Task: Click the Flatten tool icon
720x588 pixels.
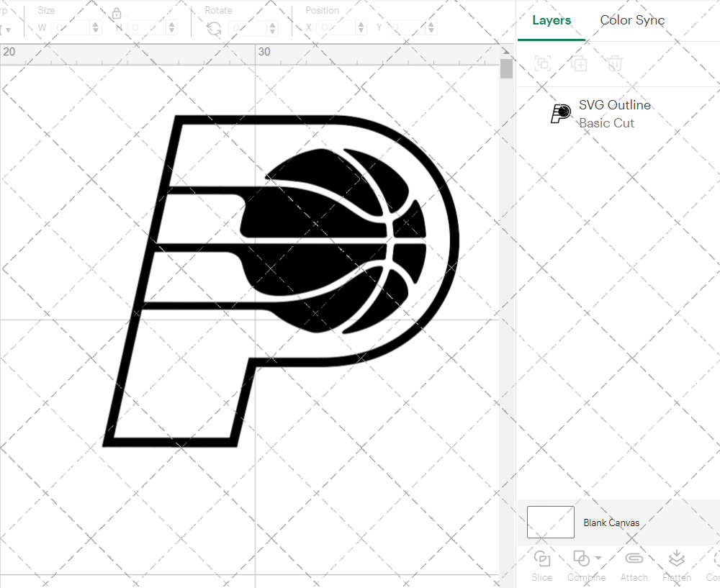Action: click(x=676, y=558)
